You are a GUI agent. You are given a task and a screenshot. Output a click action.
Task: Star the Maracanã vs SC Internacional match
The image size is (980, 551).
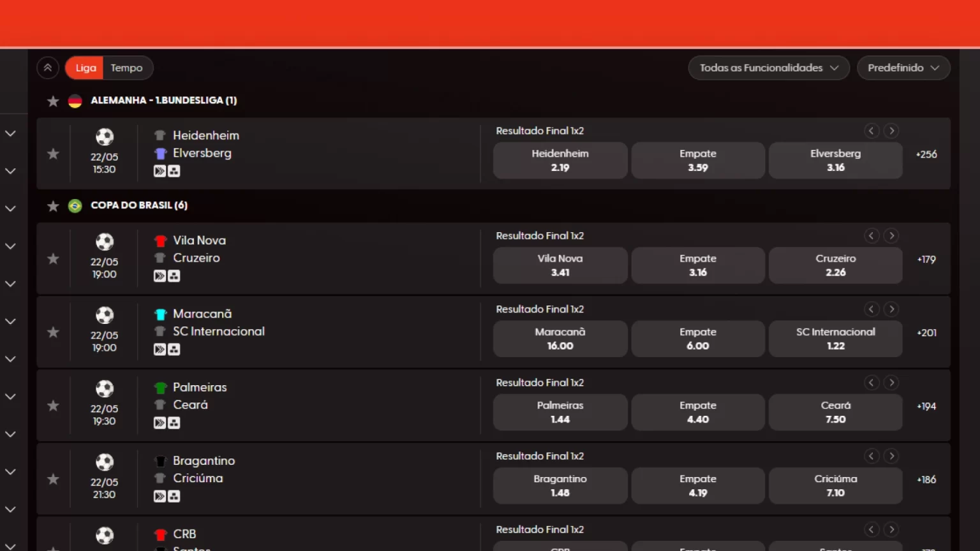(x=53, y=332)
